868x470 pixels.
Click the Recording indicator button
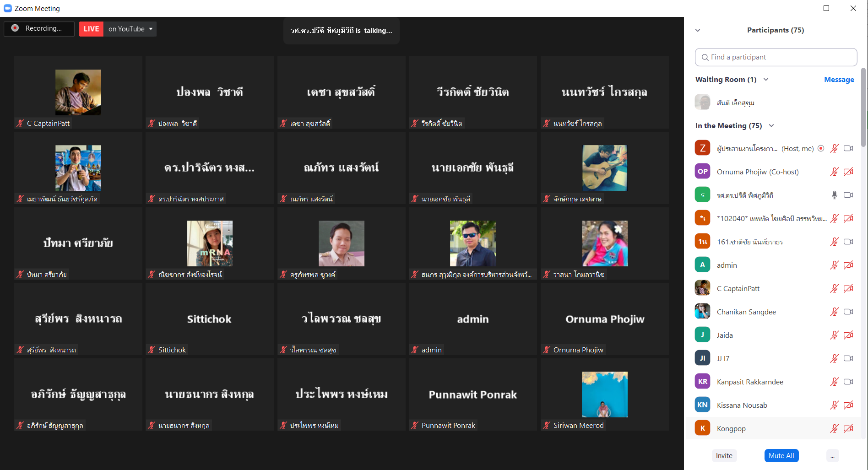39,28
